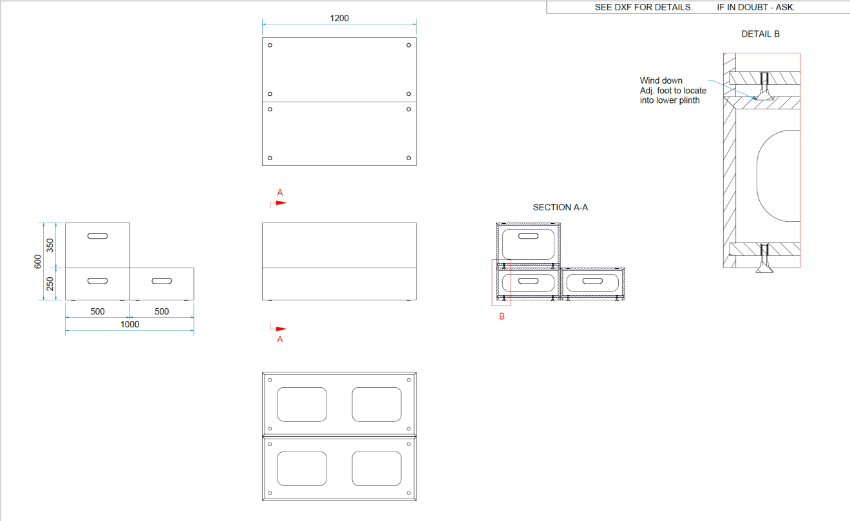Click top-left mounting hole in top plan view
This screenshot has width=850, height=521.
pyautogui.click(x=270, y=46)
